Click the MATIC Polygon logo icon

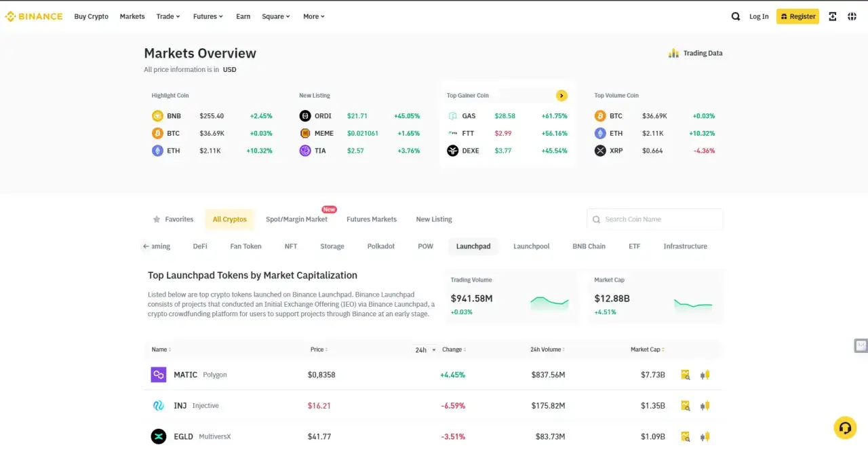click(x=159, y=375)
